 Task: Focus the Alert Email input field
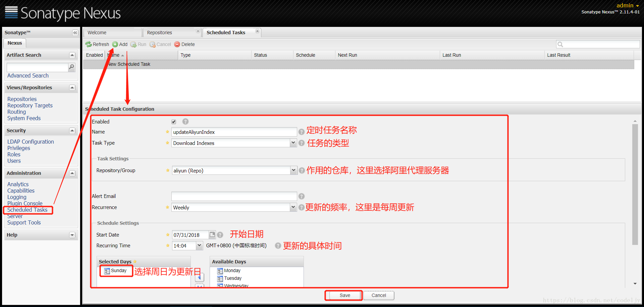point(234,196)
